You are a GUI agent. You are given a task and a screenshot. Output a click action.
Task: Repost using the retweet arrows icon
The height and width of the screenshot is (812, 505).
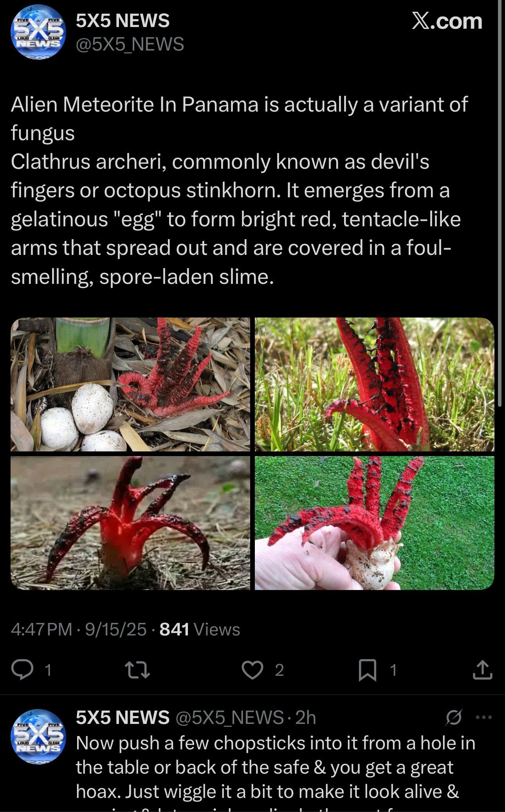coord(137,670)
